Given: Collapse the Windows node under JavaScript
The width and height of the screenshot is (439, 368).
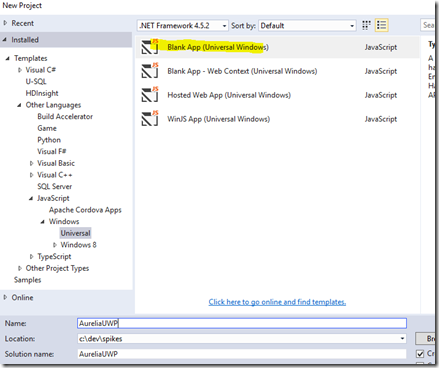Looking at the screenshot, I should pos(43,222).
